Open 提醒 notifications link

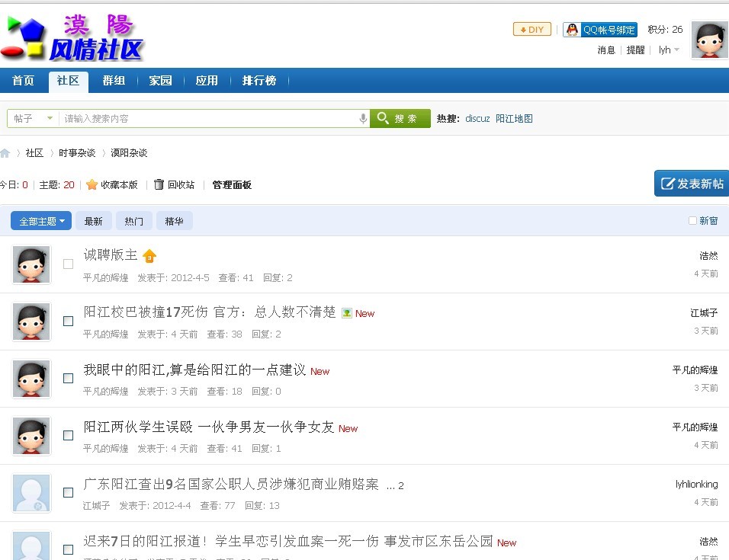(x=635, y=50)
